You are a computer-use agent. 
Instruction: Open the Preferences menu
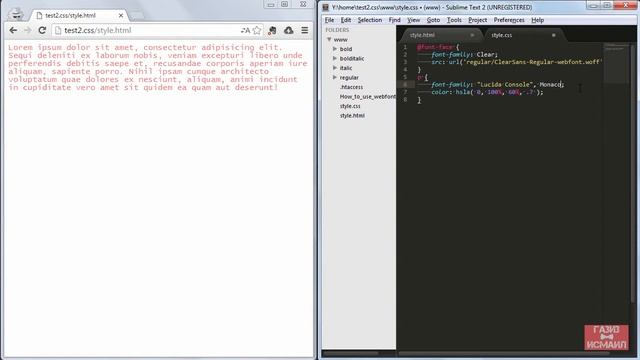(x=509, y=20)
